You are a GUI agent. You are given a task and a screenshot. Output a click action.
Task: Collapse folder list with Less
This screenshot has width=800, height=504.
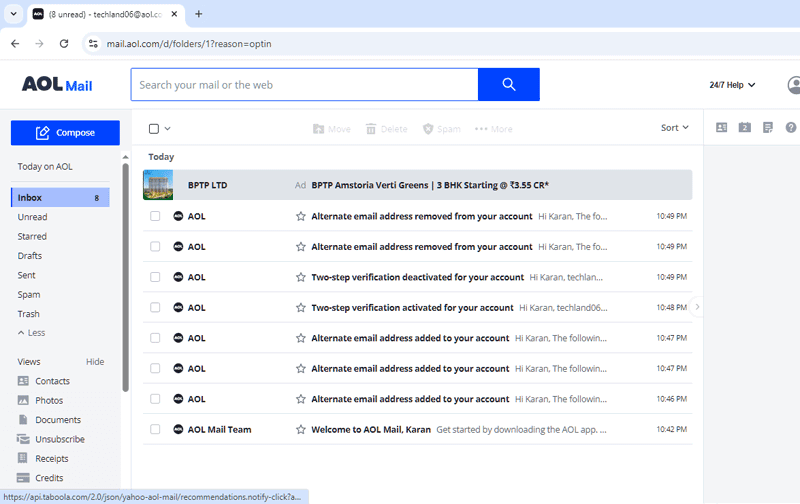tap(32, 333)
